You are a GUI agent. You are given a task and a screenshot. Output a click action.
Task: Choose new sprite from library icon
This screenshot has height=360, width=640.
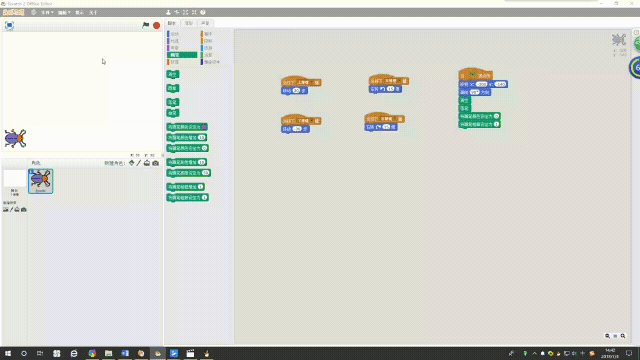tap(131, 163)
